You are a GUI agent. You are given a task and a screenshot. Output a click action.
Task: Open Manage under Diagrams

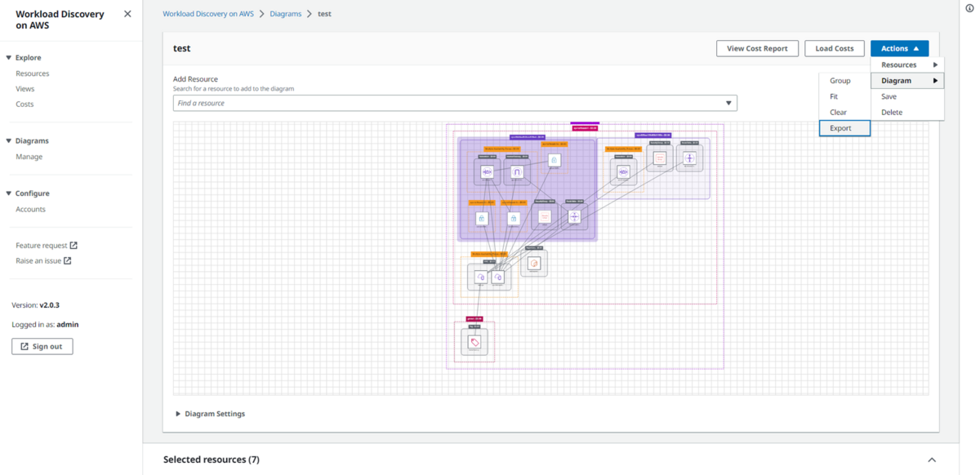pos(29,157)
